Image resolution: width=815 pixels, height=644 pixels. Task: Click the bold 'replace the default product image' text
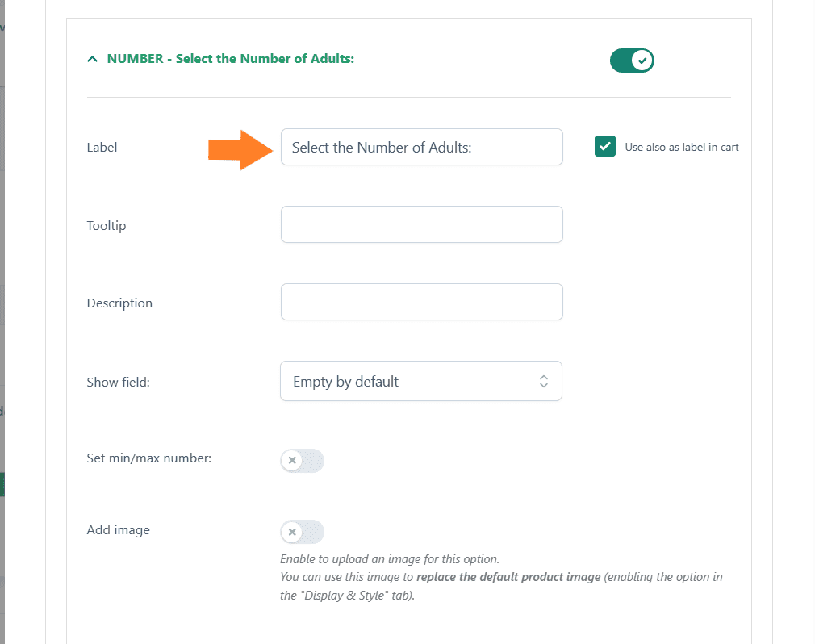coord(508,577)
